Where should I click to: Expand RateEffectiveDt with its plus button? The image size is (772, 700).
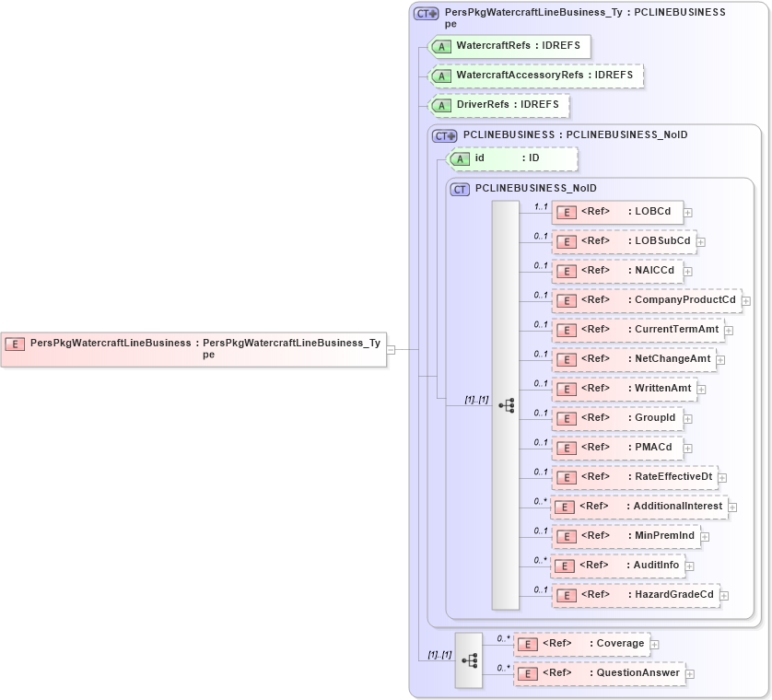pyautogui.click(x=724, y=478)
